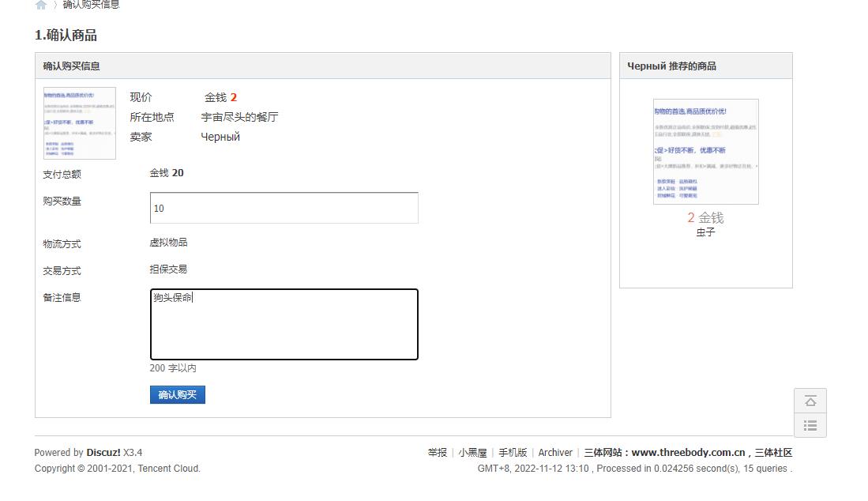The height and width of the screenshot is (501, 868).
Task: Click into the 备注信息 text area
Action: [x=284, y=325]
